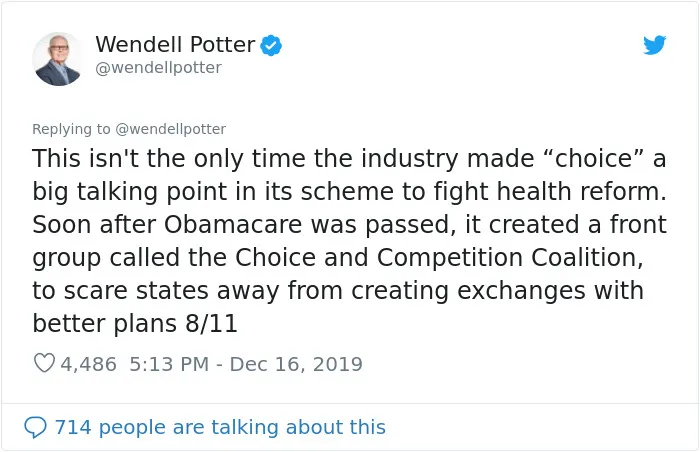Click the @wendellpotter handle below the name
Screen dimensions: 700x452
tap(158, 68)
